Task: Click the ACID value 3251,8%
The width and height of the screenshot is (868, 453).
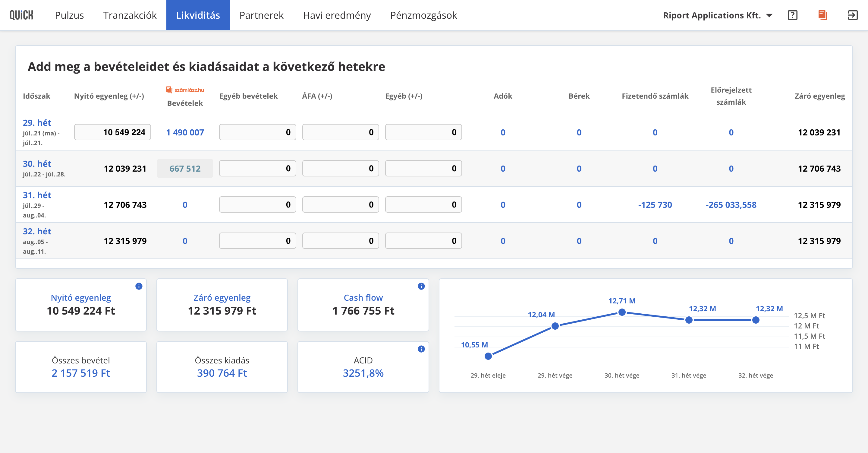Action: [x=363, y=373]
